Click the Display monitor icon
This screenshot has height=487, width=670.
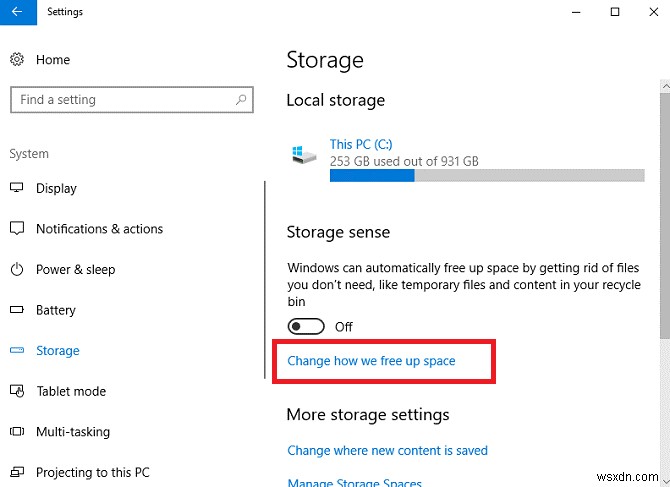(x=17, y=188)
